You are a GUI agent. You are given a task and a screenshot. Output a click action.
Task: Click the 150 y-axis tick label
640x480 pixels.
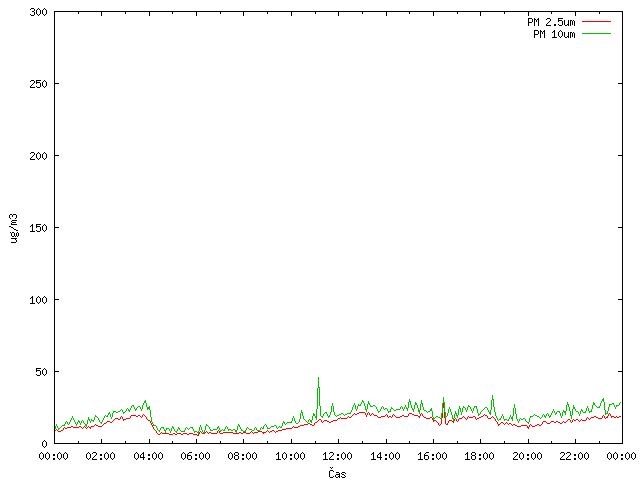(x=38, y=228)
